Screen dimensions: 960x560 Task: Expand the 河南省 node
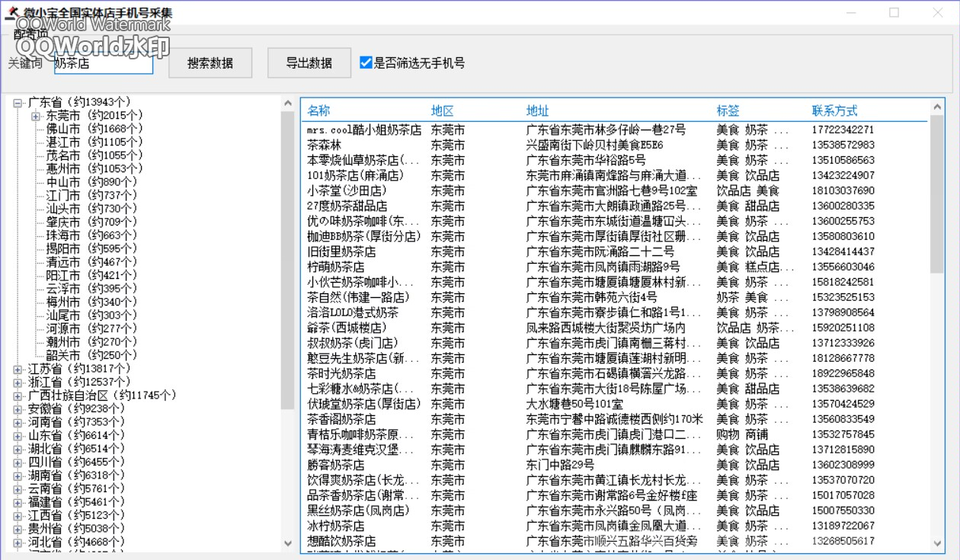(x=18, y=422)
